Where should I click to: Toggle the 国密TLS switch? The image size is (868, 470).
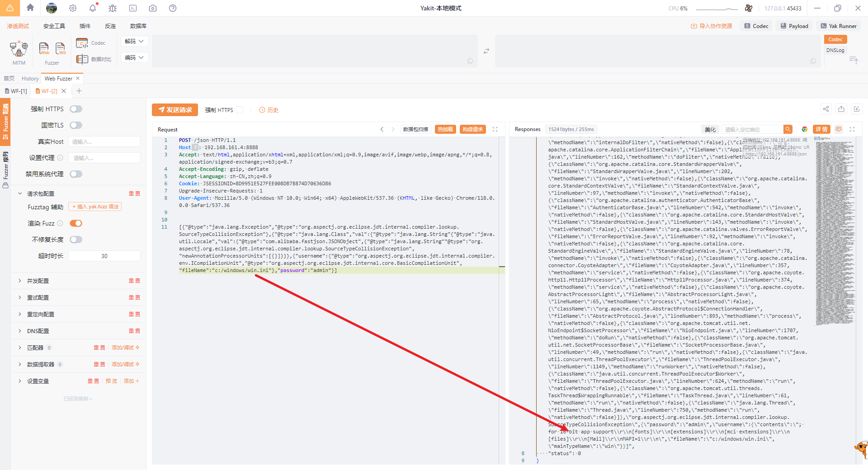(x=76, y=125)
